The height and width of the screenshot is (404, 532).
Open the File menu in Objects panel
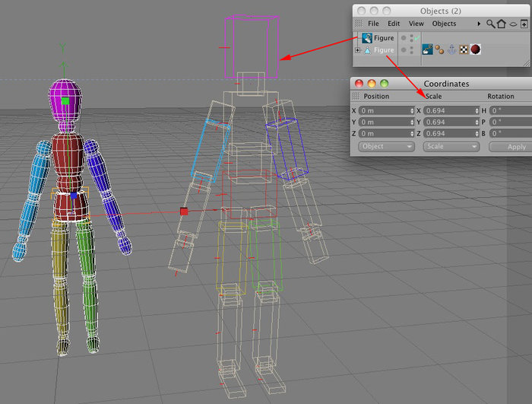pos(373,24)
